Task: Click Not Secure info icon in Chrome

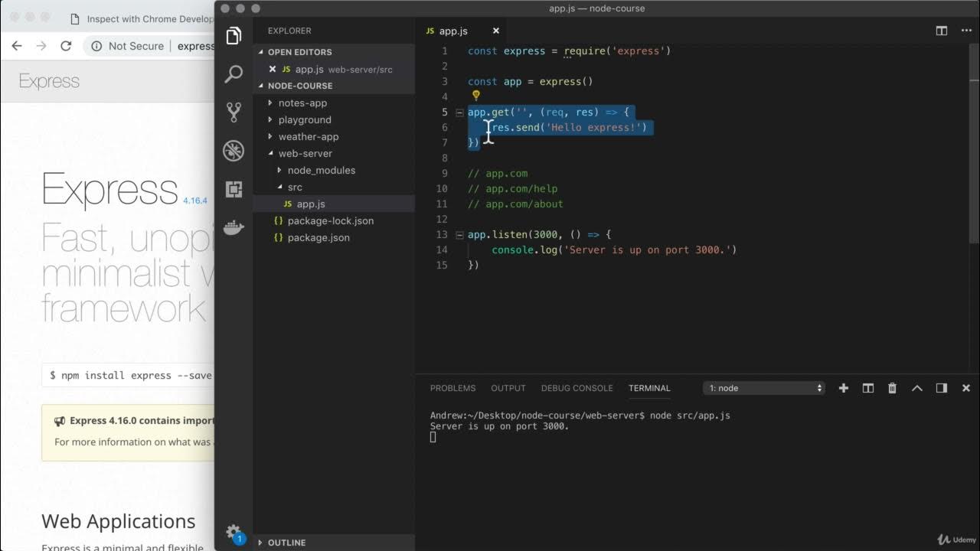Action: tap(96, 46)
